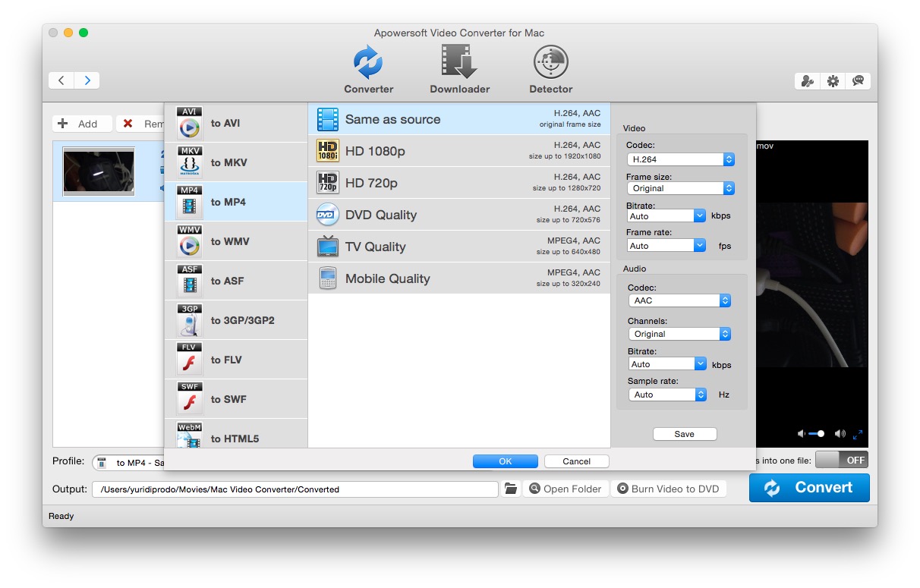Open the Sample rate Hz dropdown

click(668, 395)
